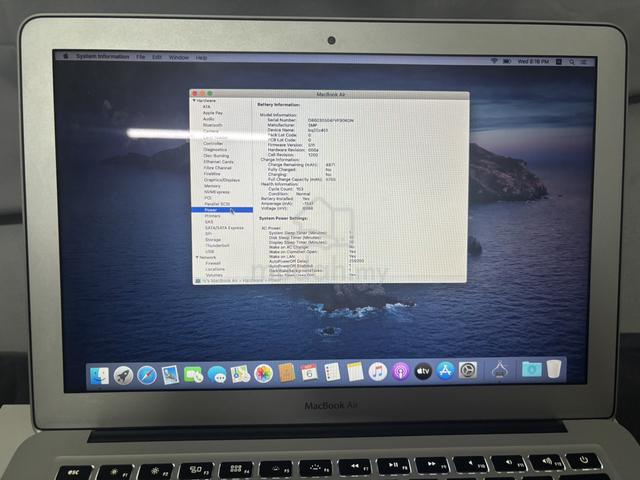The height and width of the screenshot is (480, 640).
Task: Open App Store from the Dock
Action: coord(445,371)
